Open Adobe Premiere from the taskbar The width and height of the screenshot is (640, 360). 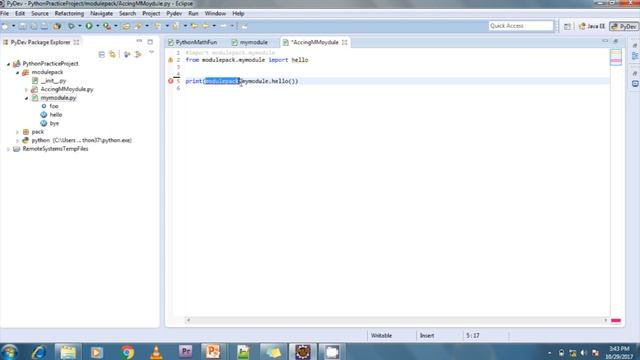coord(185,351)
